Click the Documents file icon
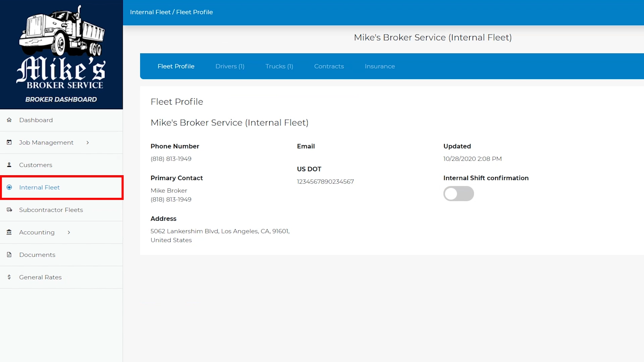644x362 pixels. (9, 255)
